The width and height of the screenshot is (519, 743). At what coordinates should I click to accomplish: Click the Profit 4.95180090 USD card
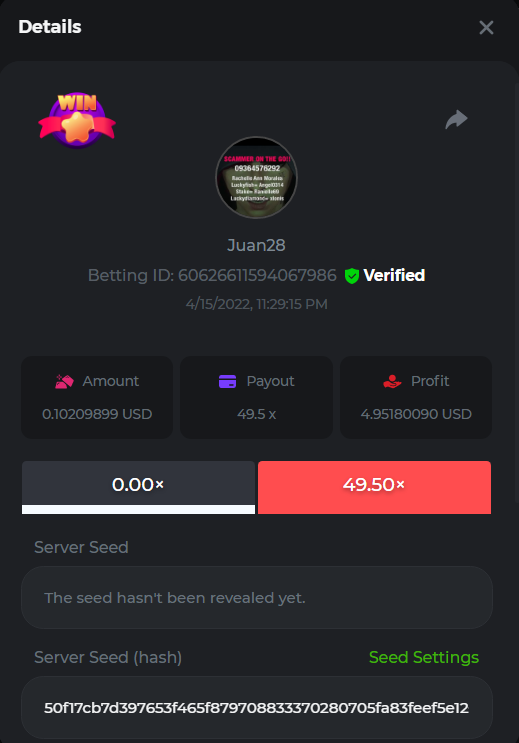click(x=416, y=398)
